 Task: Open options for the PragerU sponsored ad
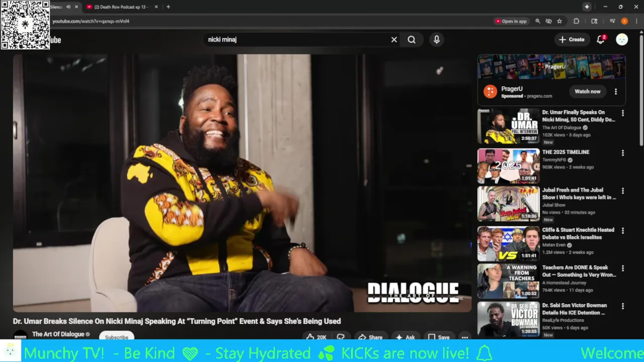pos(615,92)
